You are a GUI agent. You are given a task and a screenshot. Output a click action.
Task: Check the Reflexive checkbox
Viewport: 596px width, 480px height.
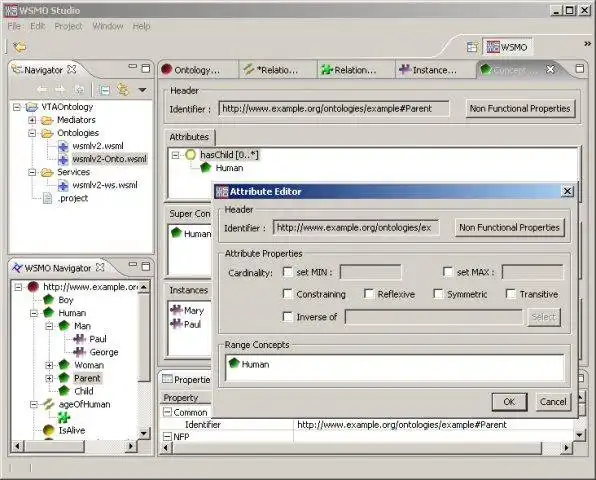369,294
